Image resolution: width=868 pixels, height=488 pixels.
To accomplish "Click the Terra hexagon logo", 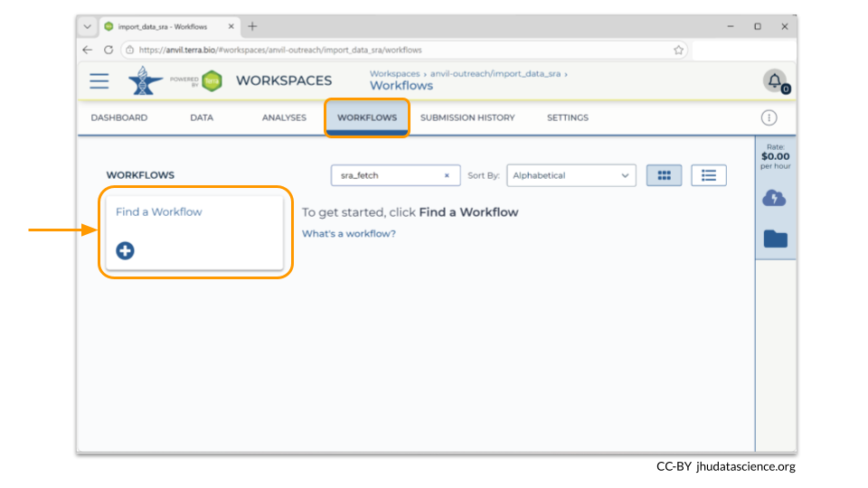I will (x=212, y=80).
